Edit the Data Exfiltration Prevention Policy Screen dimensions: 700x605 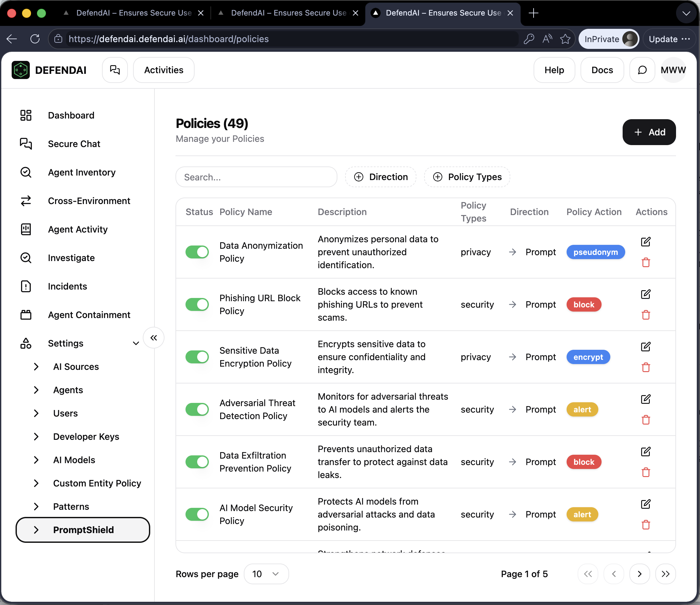[646, 451]
